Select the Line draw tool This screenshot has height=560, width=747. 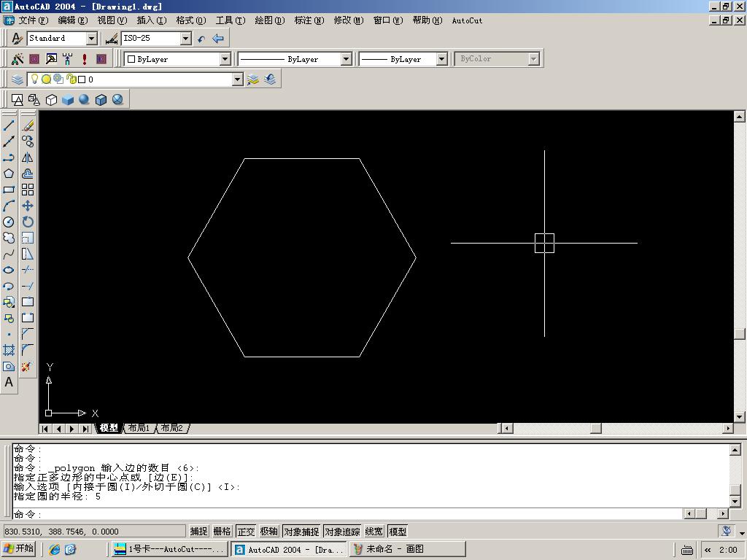coord(9,125)
